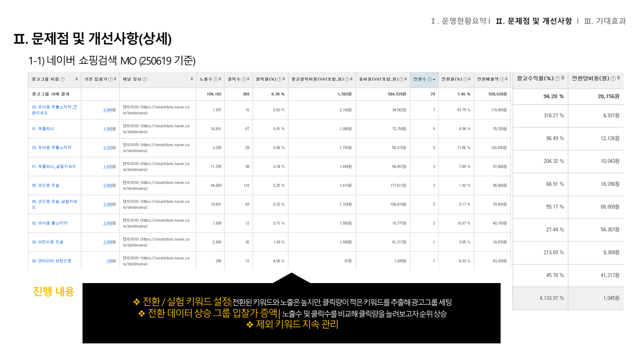Image resolution: width=644 pixels, height=362 pixels.
Task: Select the total impressions value 104,102
Action: 214,94
